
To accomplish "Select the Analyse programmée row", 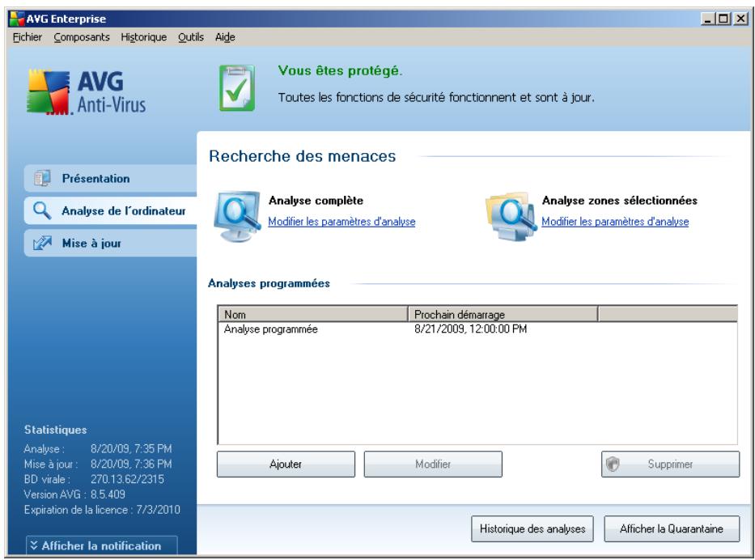I will 477,329.
